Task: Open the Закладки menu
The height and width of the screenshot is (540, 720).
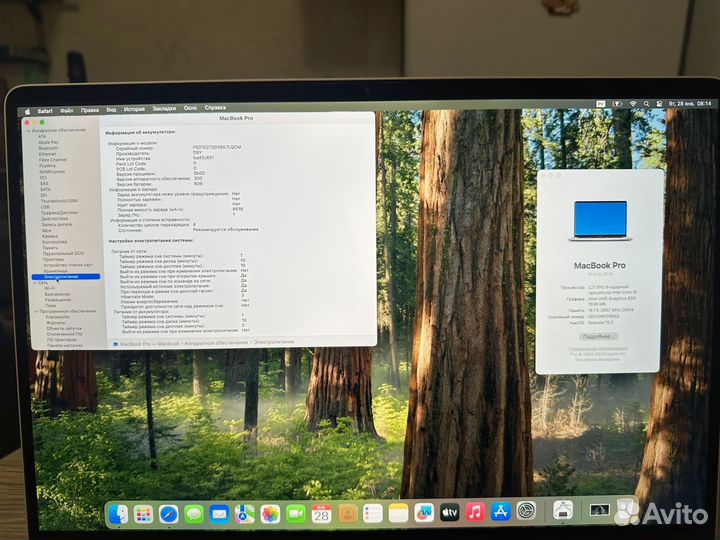Action: click(164, 108)
